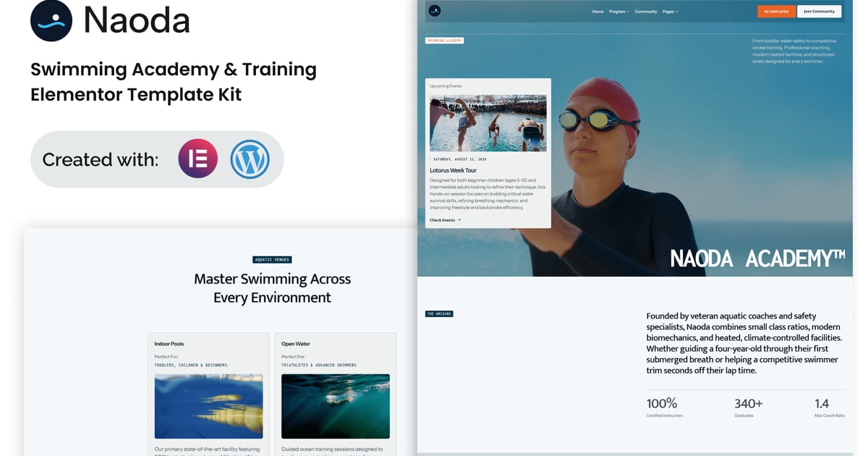The height and width of the screenshot is (456, 868).
Task: Click the Join Community button
Action: tap(820, 12)
